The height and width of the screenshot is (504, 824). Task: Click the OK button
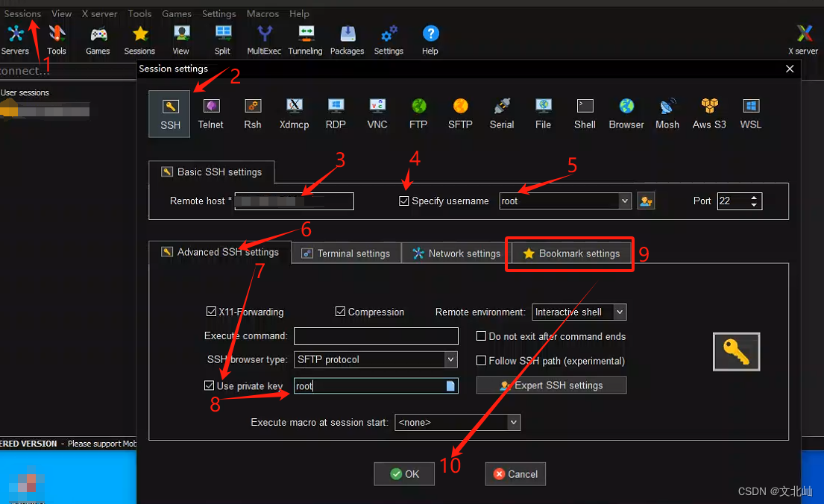pos(404,474)
